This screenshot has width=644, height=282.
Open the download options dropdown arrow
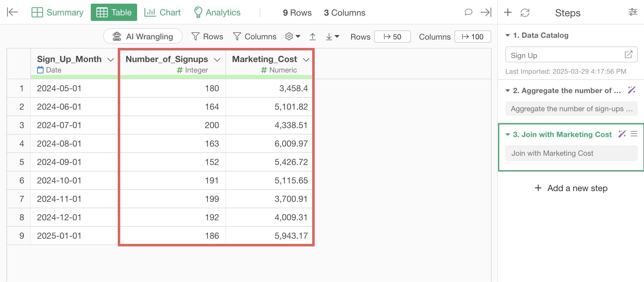point(337,37)
